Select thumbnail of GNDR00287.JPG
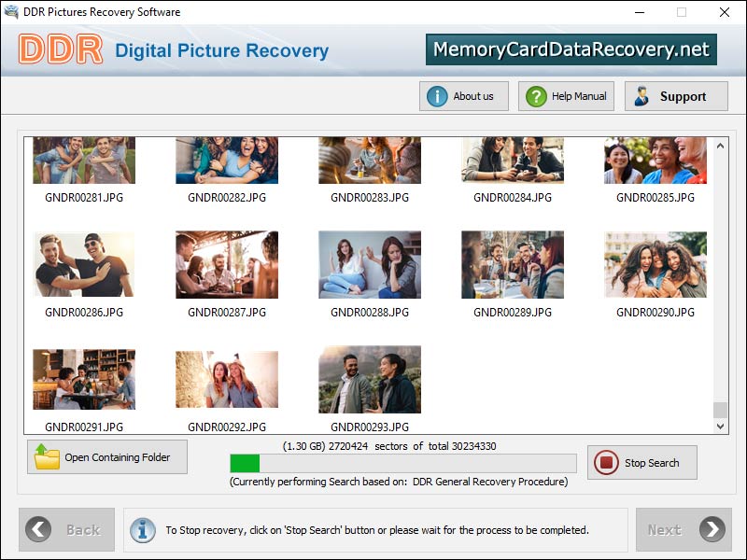The width and height of the screenshot is (747, 560). 227,265
